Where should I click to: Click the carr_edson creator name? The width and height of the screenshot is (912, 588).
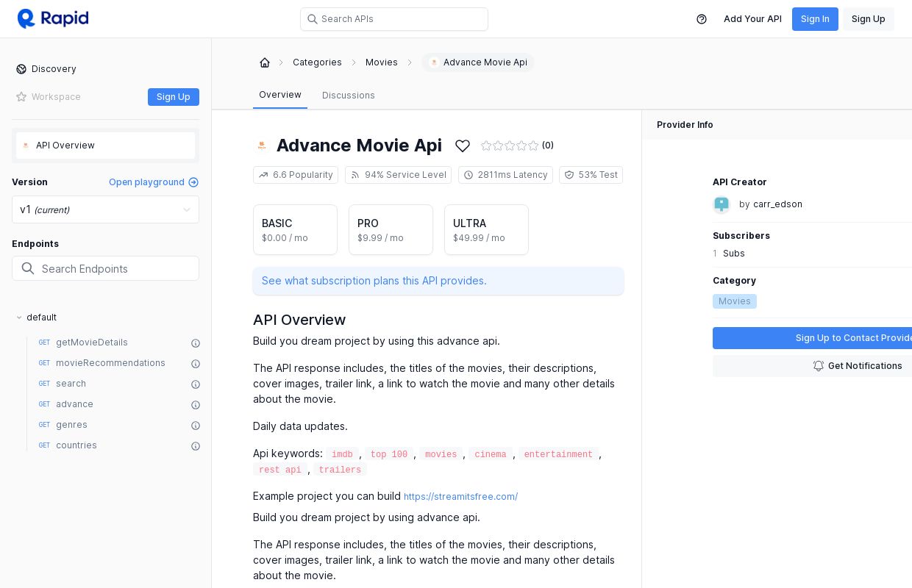[777, 204]
